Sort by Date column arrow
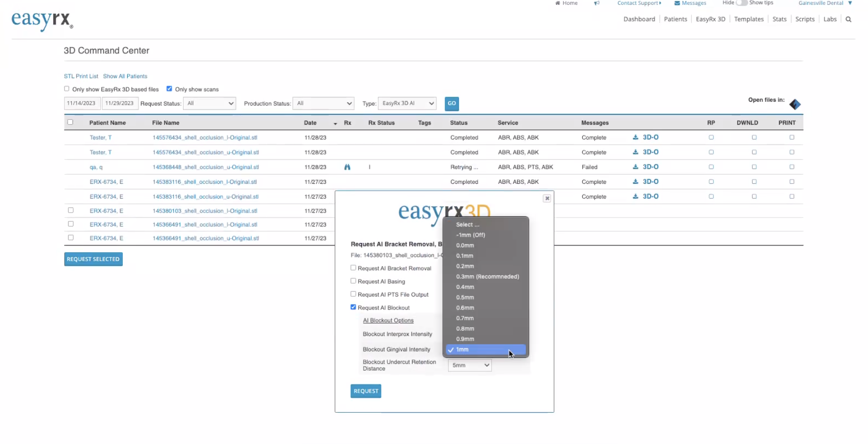This screenshot has width=868, height=444. pyautogui.click(x=335, y=124)
